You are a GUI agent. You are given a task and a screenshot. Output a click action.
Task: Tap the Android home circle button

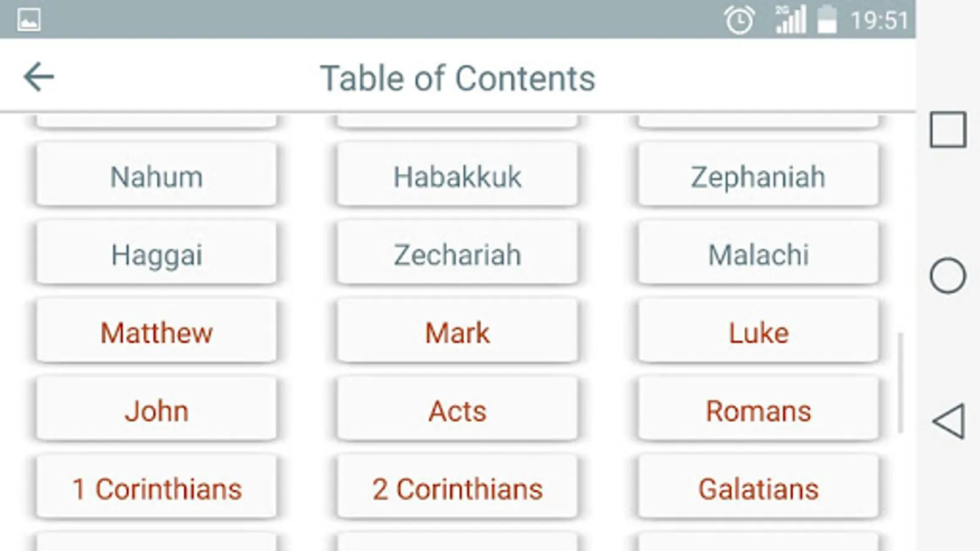[948, 275]
